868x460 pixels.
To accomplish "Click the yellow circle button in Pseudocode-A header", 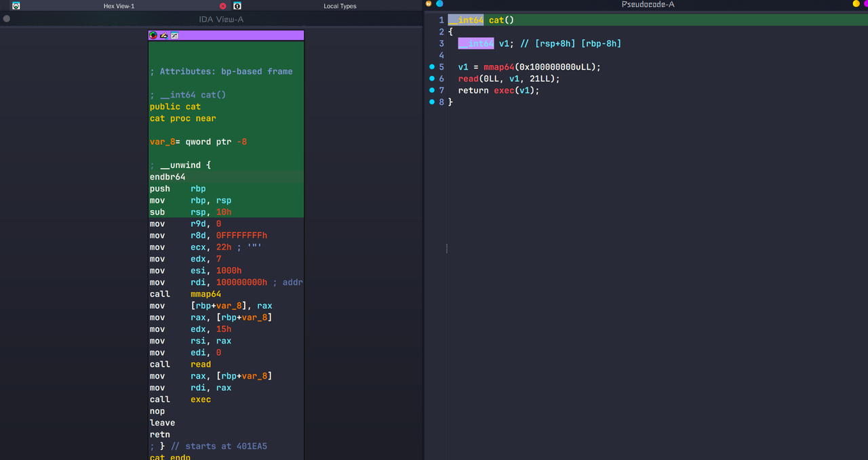I will click(x=856, y=4).
